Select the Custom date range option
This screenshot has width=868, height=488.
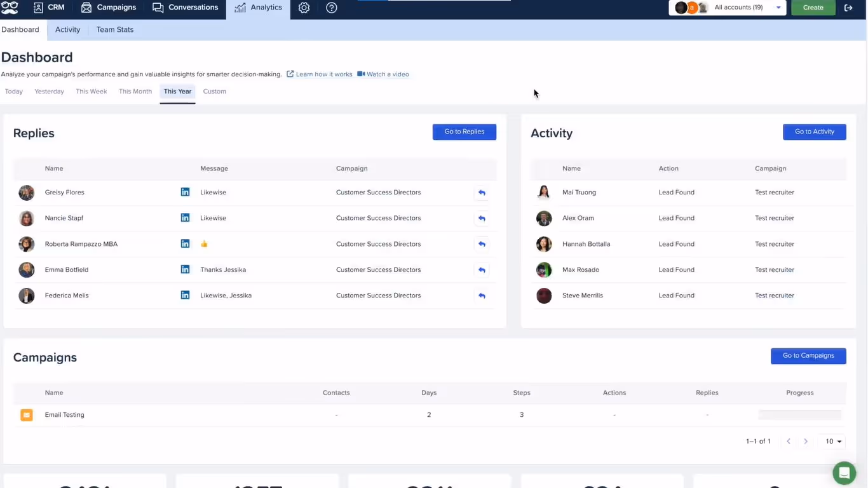point(214,91)
